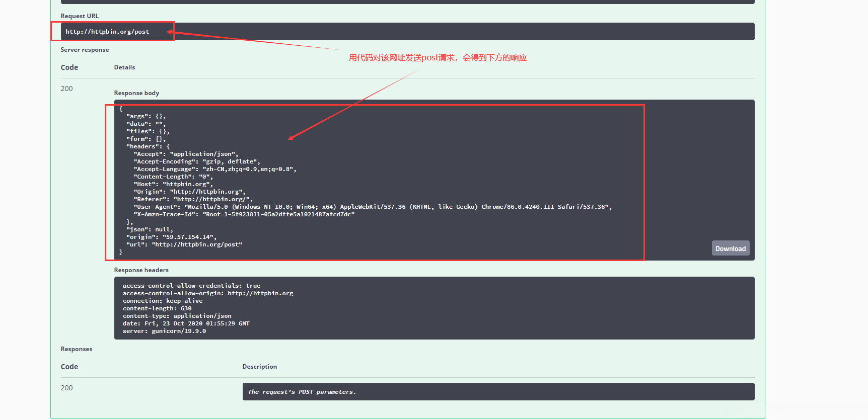Click the Code column header beside Description

[69, 367]
